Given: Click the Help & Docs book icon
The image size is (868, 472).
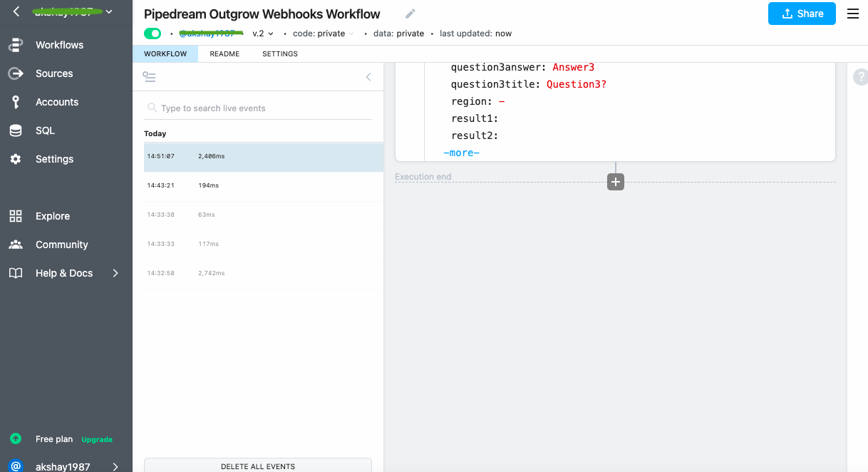Looking at the screenshot, I should 16,273.
